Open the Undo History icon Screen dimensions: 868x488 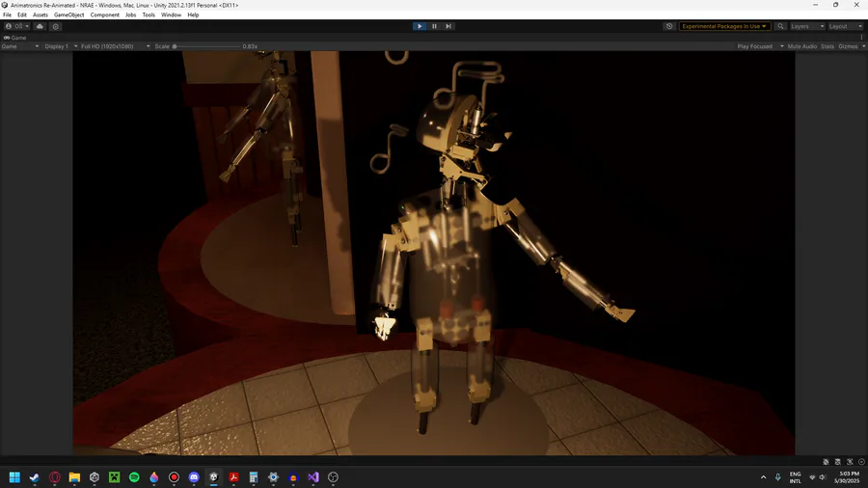pyautogui.click(x=669, y=26)
